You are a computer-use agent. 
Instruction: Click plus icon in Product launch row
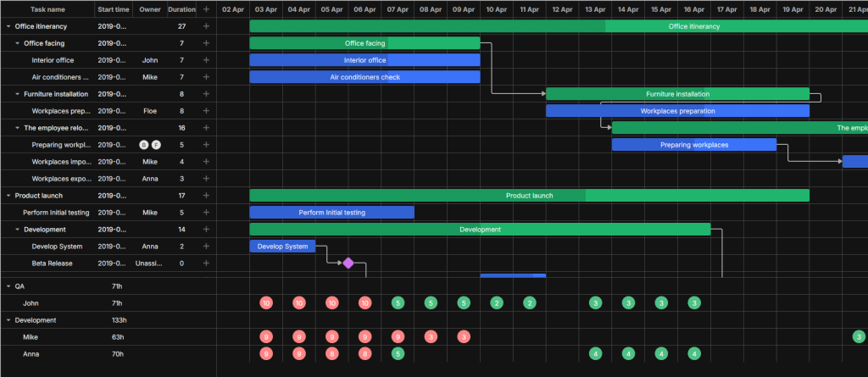(x=206, y=196)
